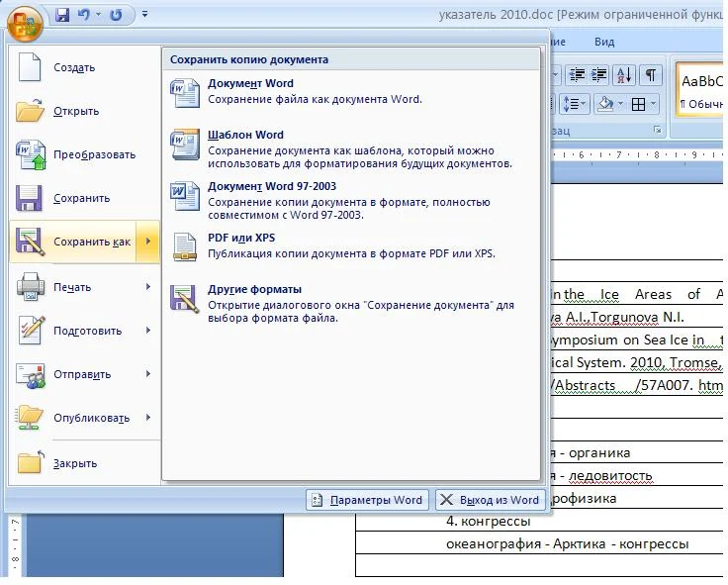This screenshot has height=585, width=728.
Task: Open Customize Quick Access Toolbar dropdown
Action: click(x=144, y=15)
